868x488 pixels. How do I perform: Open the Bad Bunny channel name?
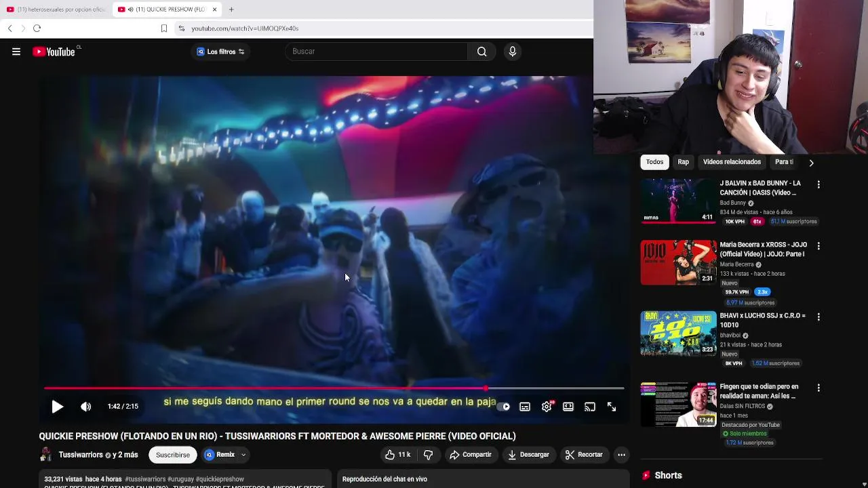click(x=732, y=203)
